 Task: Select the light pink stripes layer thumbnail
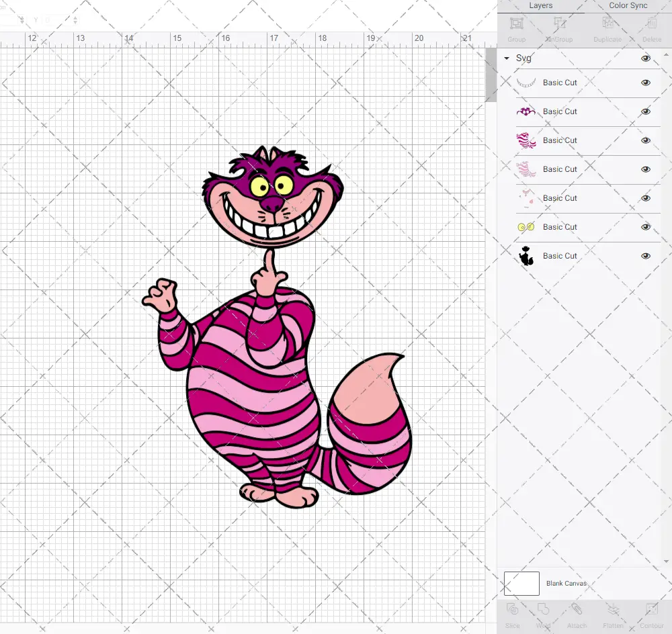[x=526, y=169]
